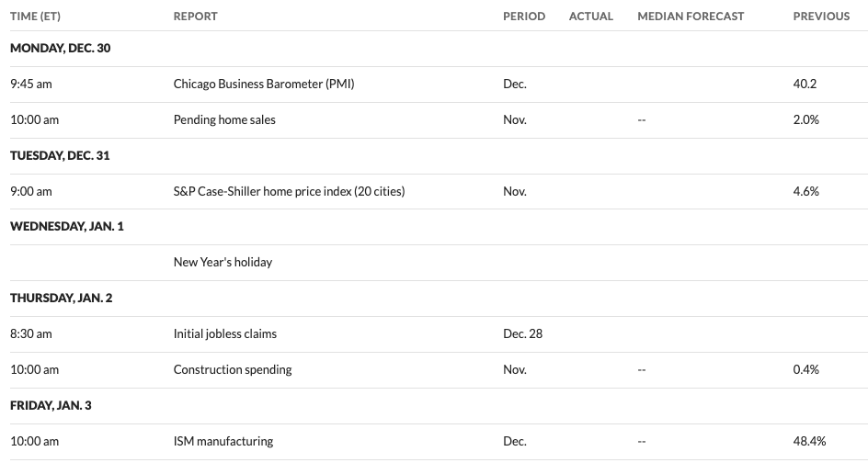Click the REPORT column header
Screen dimensions: 868x474
coord(195,16)
